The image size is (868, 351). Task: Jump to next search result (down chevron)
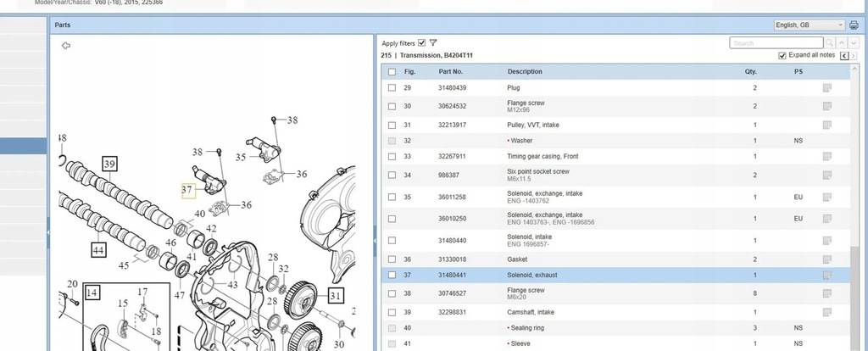tap(854, 42)
